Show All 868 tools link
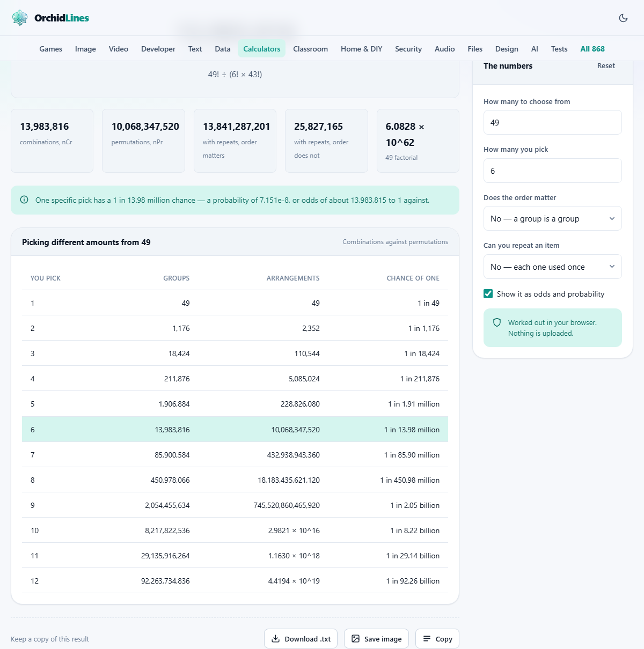This screenshot has height=649, width=644. pos(592,49)
